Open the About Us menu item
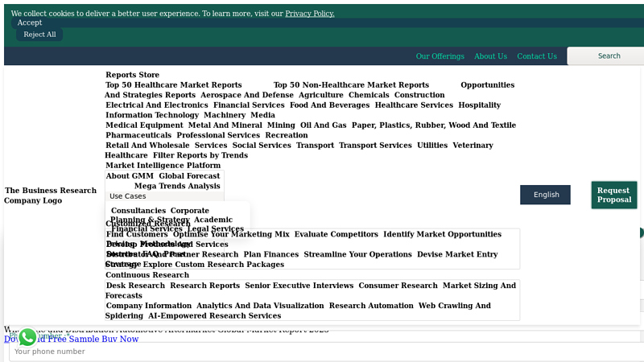Image resolution: width=644 pixels, height=362 pixels. pos(490,56)
